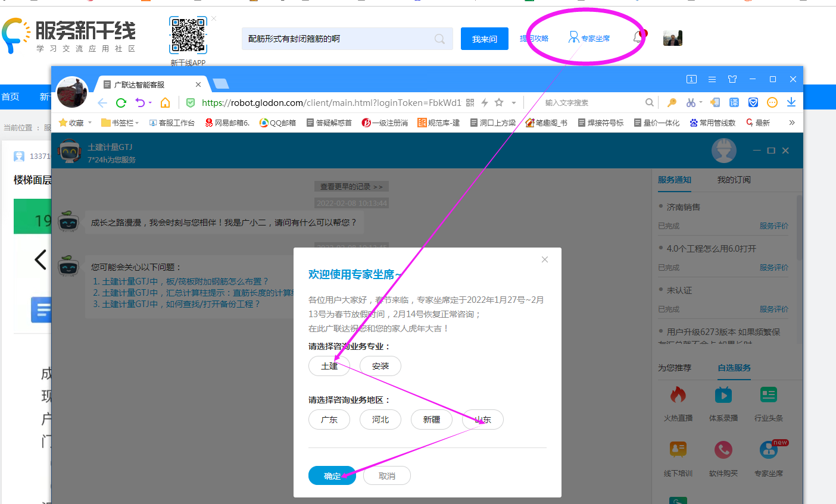Expand the scissors tool dropdown arrow
Image resolution: width=836 pixels, height=504 pixels.
(701, 102)
